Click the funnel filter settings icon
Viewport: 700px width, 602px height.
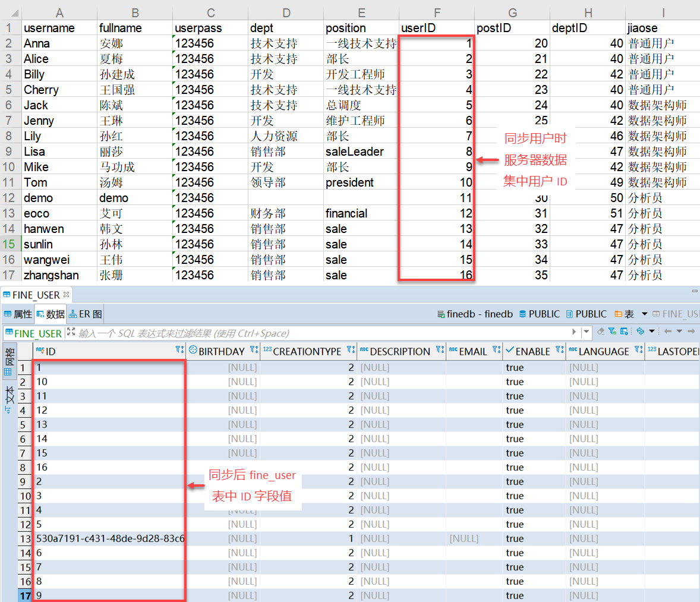click(x=612, y=332)
